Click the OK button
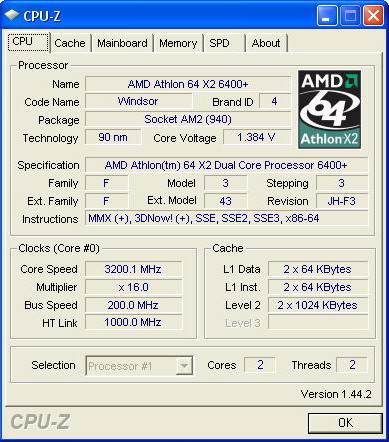This screenshot has height=442, width=389. coord(345,423)
